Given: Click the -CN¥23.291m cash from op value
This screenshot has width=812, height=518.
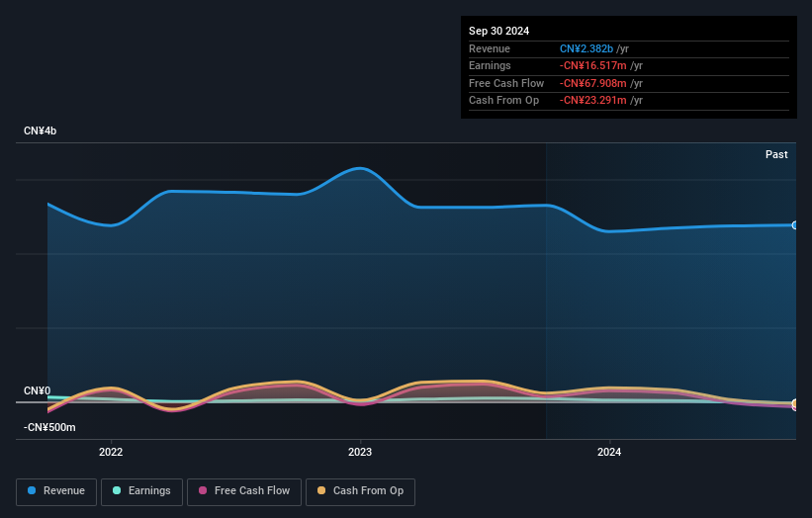Looking at the screenshot, I should 593,101.
